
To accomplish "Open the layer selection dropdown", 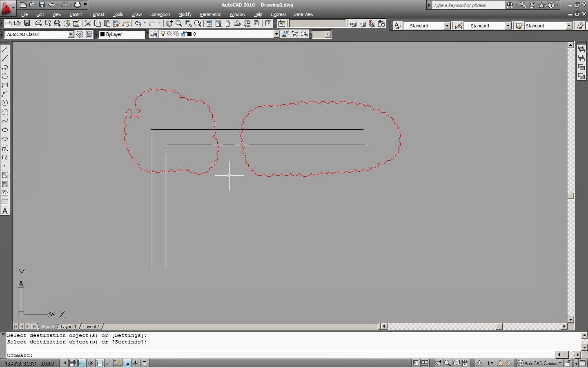I will click(x=276, y=34).
